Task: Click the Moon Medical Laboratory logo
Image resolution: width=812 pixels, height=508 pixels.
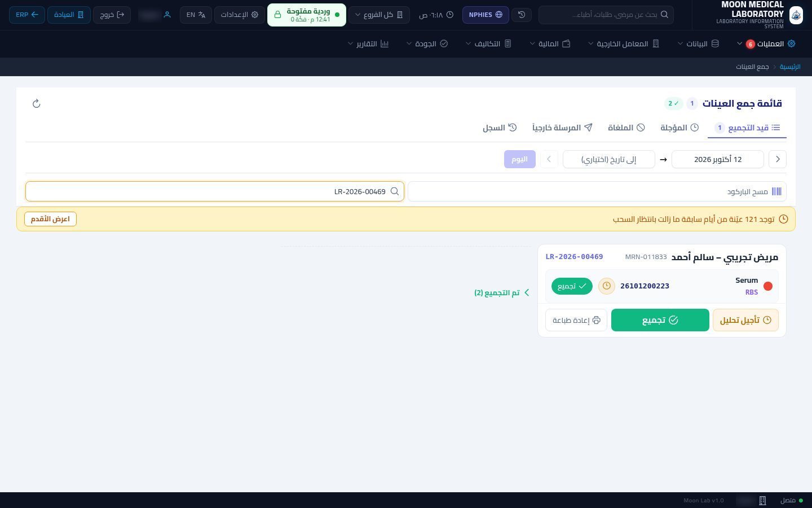Action: coord(796,15)
